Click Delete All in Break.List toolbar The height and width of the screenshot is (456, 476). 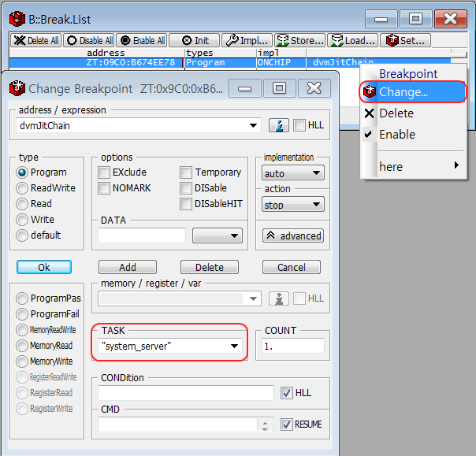pyautogui.click(x=35, y=40)
